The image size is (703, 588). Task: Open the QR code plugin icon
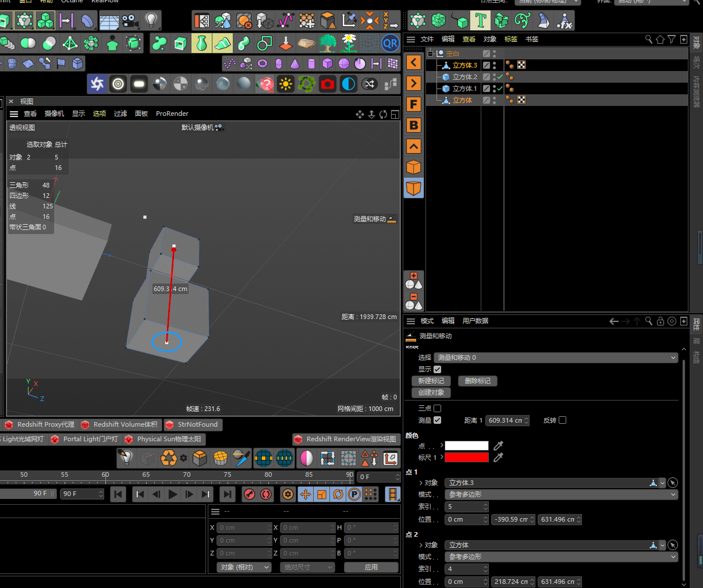tap(390, 43)
